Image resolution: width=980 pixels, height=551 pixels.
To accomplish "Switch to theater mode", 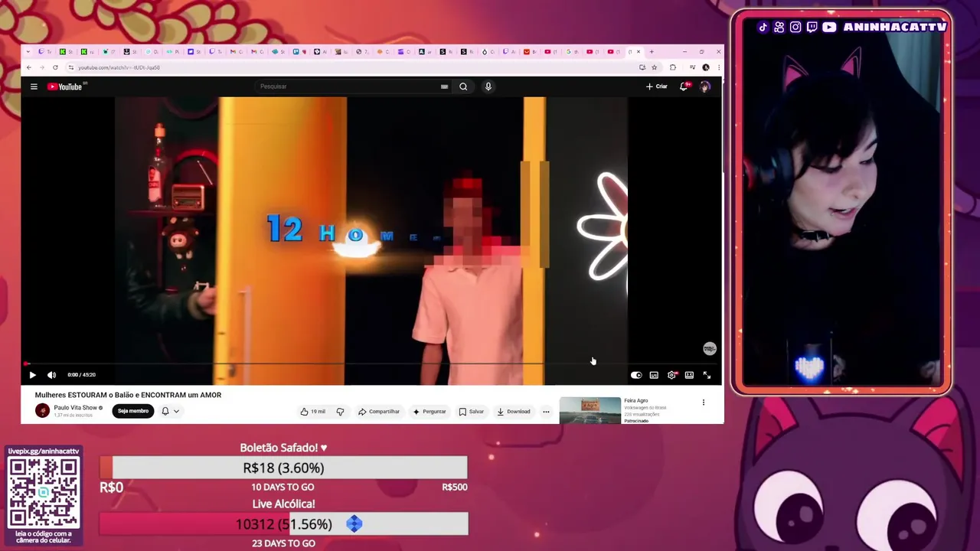I will [x=689, y=375].
